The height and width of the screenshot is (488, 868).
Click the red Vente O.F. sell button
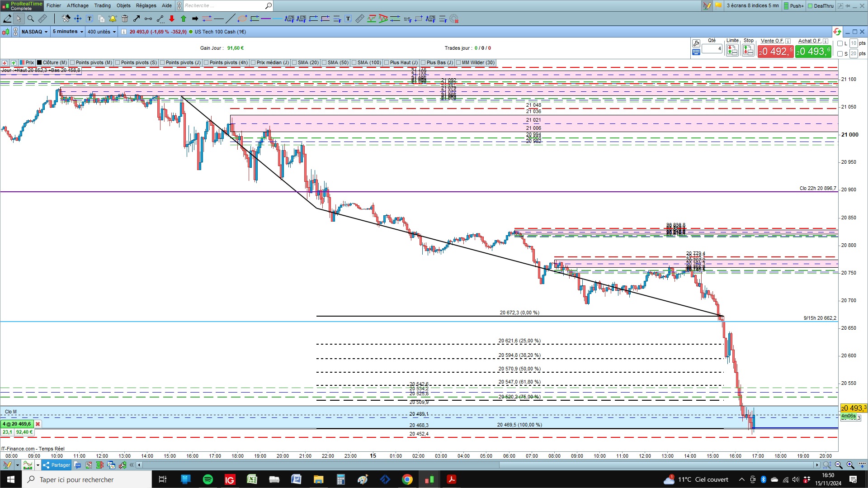click(x=775, y=51)
